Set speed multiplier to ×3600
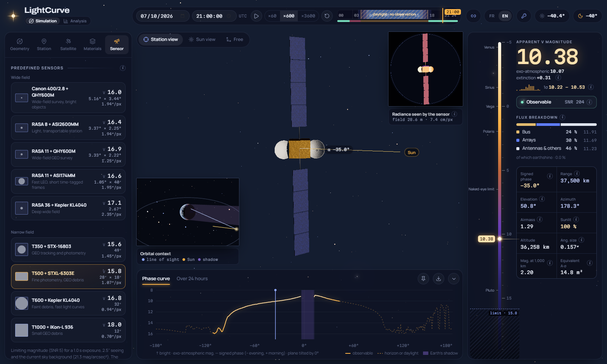The width and height of the screenshot is (607, 364). click(308, 16)
